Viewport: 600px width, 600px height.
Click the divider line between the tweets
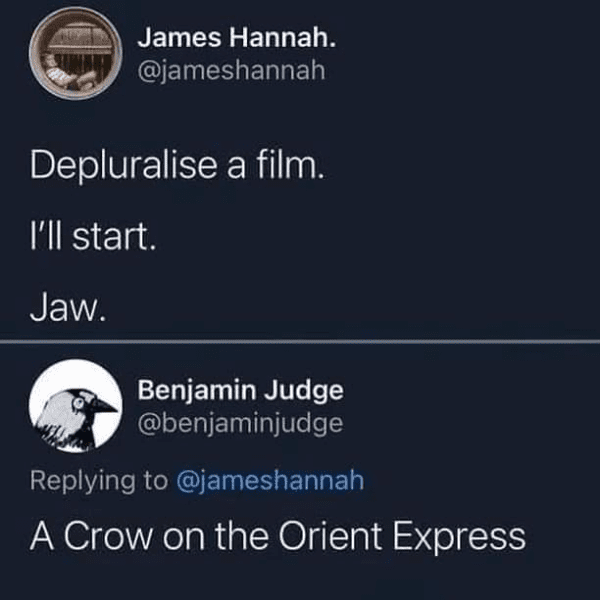(x=300, y=341)
